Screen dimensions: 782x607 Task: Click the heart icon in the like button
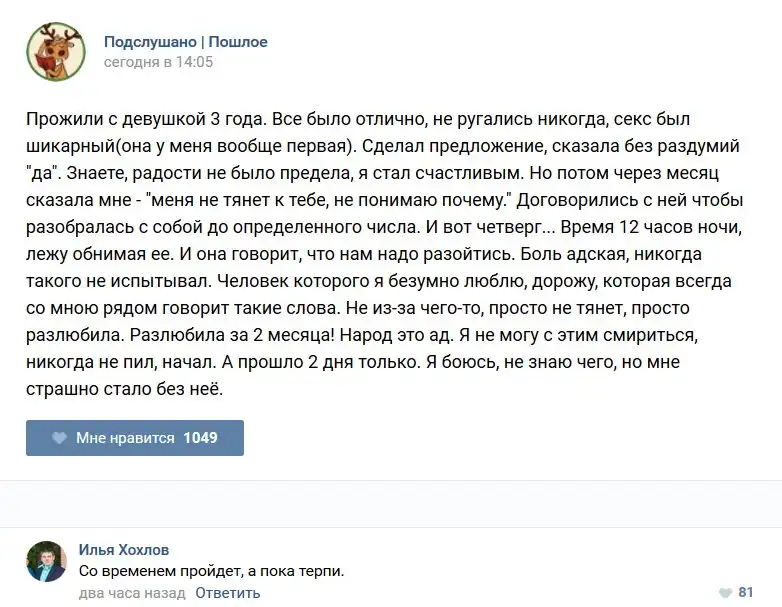click(59, 438)
